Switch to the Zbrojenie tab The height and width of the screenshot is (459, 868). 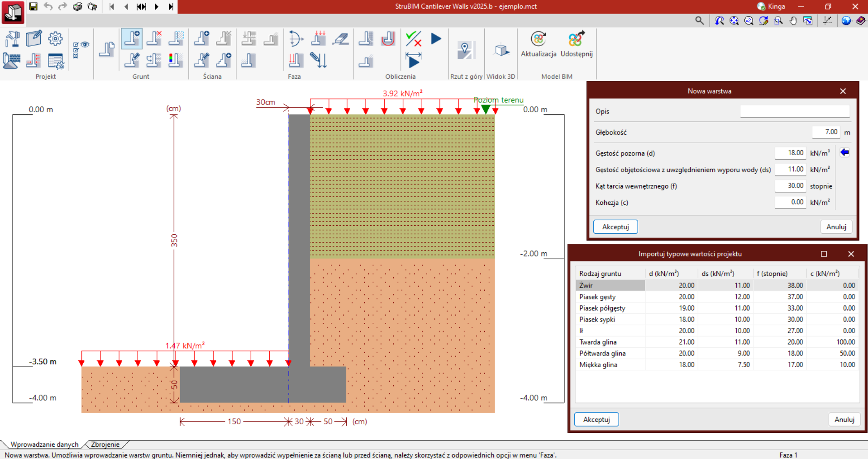[105, 445]
